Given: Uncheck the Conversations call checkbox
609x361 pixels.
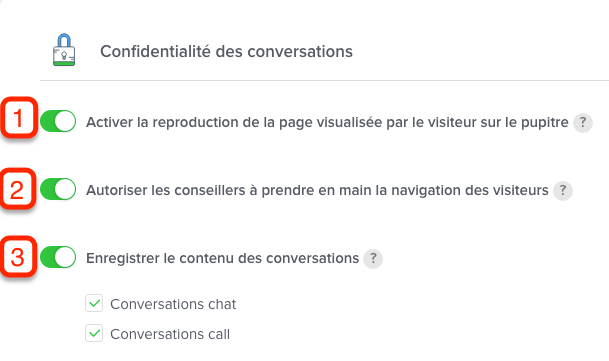Looking at the screenshot, I should point(94,333).
